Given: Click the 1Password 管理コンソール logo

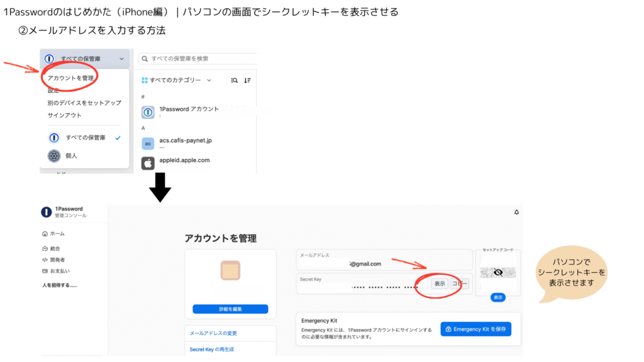Looking at the screenshot, I should click(x=47, y=212).
